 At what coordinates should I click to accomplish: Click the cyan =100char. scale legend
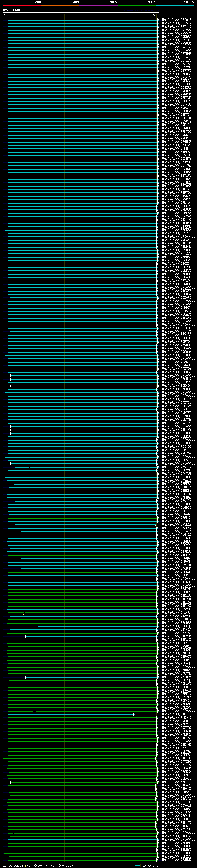pos(146,866)
